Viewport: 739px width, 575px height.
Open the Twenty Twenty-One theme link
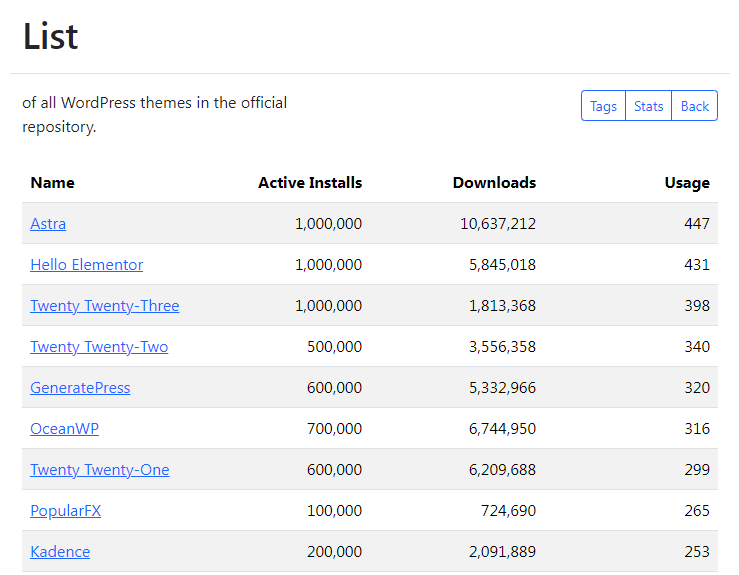tap(100, 470)
